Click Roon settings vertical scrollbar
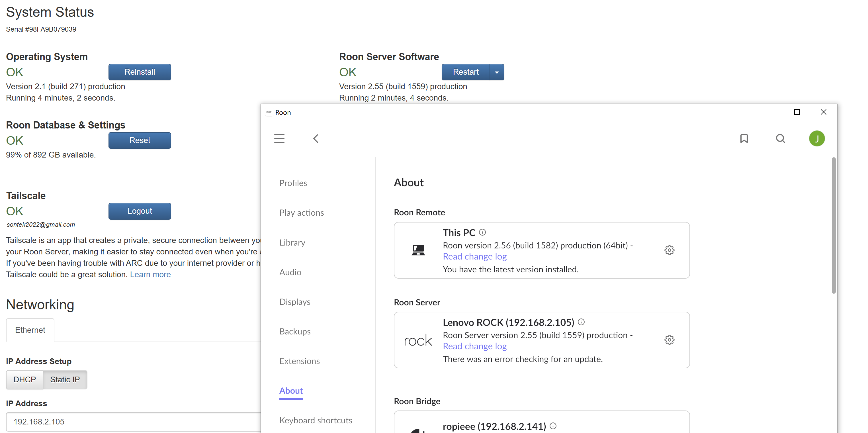 coord(833,225)
